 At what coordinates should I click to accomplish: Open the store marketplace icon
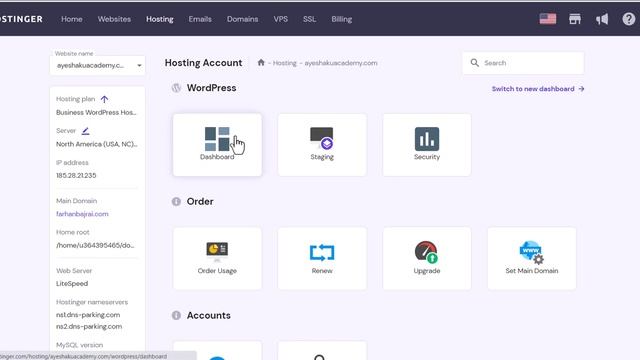coord(575,19)
